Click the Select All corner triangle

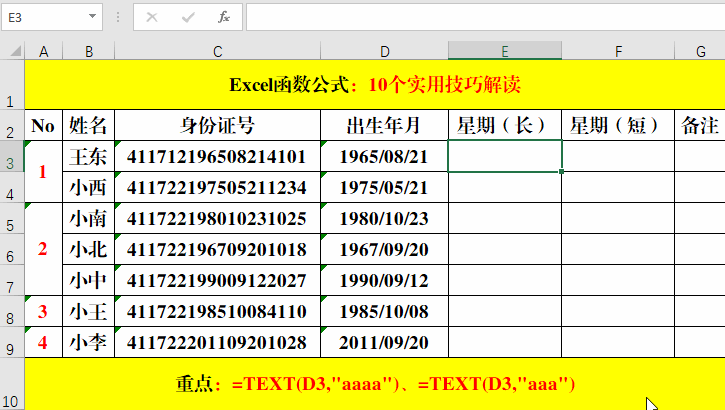(15, 50)
